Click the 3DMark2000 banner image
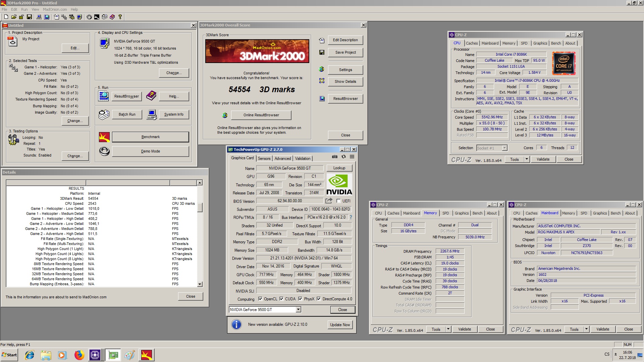 click(257, 51)
